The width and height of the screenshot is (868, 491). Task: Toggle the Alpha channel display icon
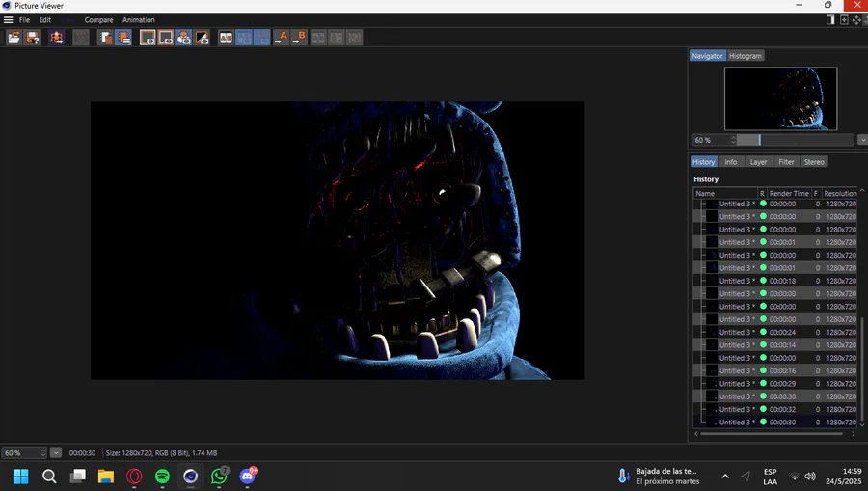click(x=203, y=38)
